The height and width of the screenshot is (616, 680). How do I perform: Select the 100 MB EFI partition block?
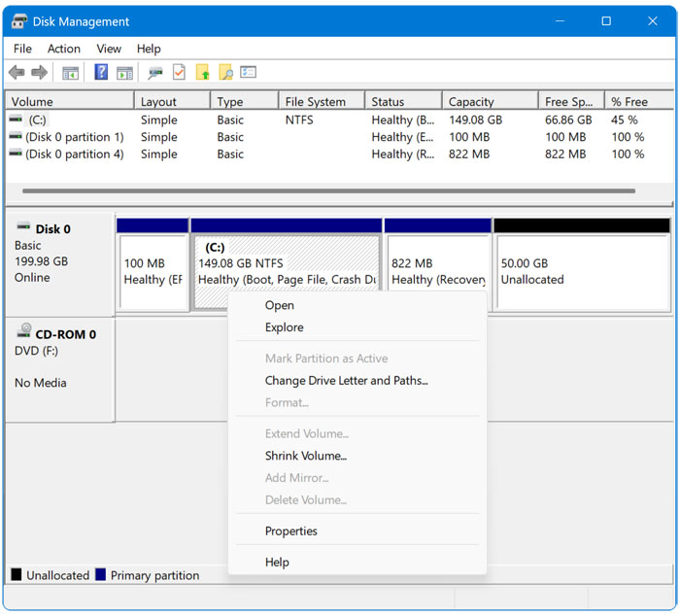coord(153,264)
